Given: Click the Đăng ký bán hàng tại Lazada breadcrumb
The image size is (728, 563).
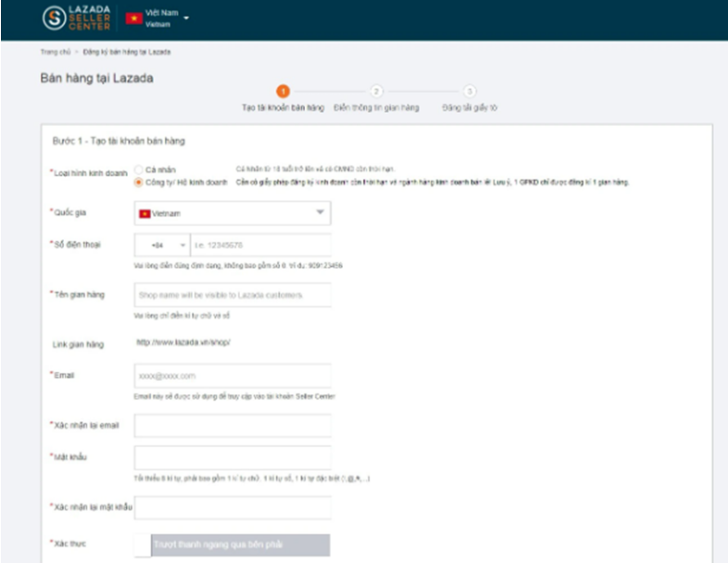Looking at the screenshot, I should point(127,52).
